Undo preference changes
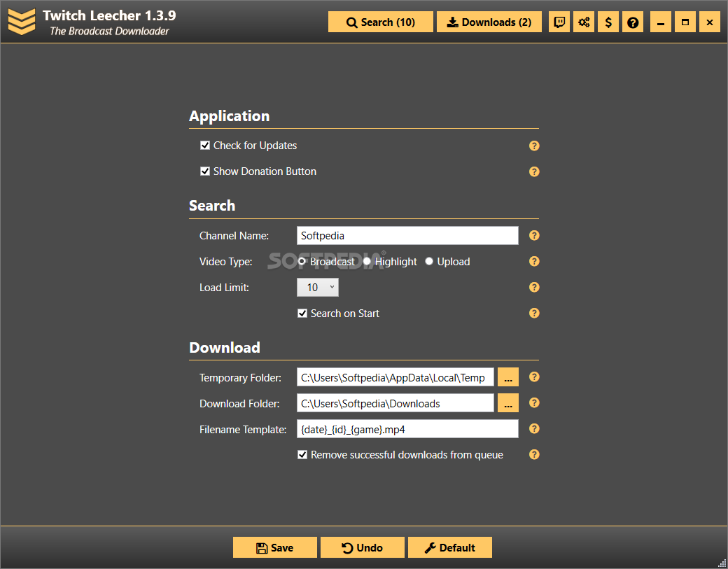Viewport: 728px width, 569px height. (x=362, y=547)
